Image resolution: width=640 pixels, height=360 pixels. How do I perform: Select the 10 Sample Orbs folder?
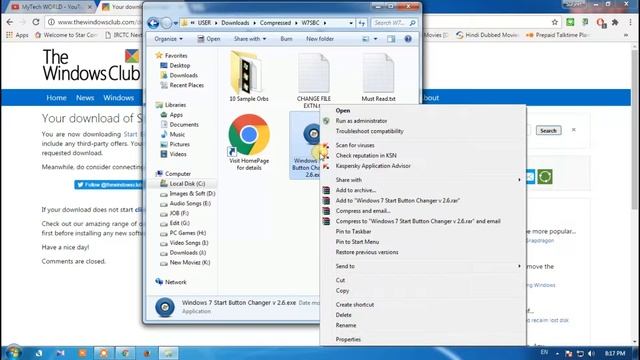click(249, 76)
